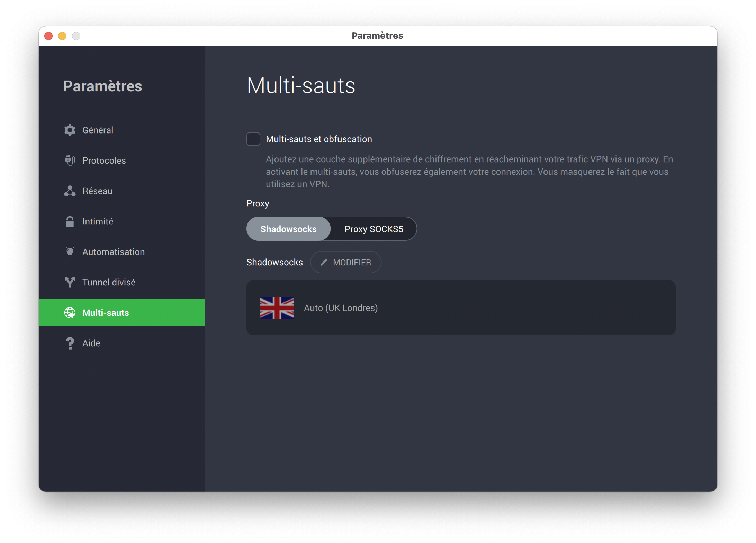
Task: Click the Intimité padlock icon
Action: [x=70, y=221]
